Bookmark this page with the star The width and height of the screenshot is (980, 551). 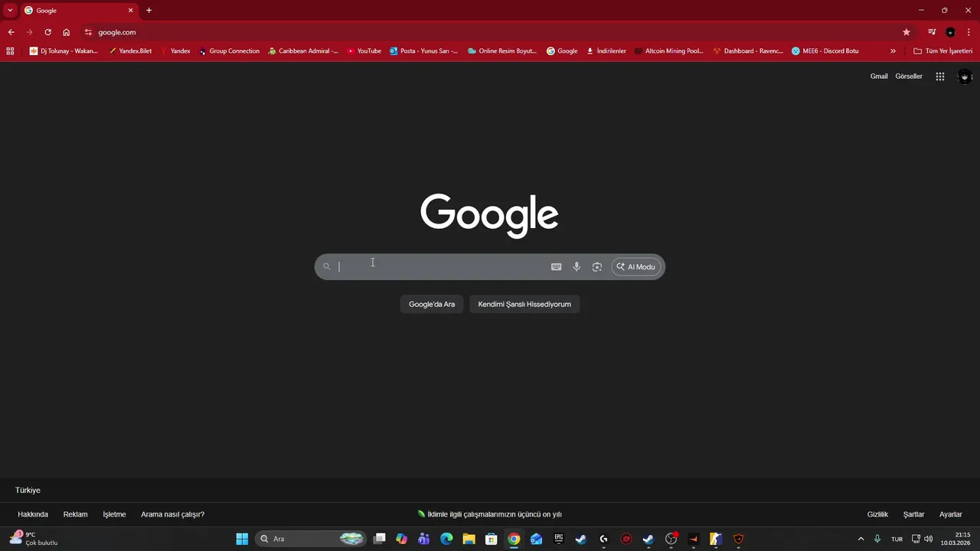coord(906,32)
